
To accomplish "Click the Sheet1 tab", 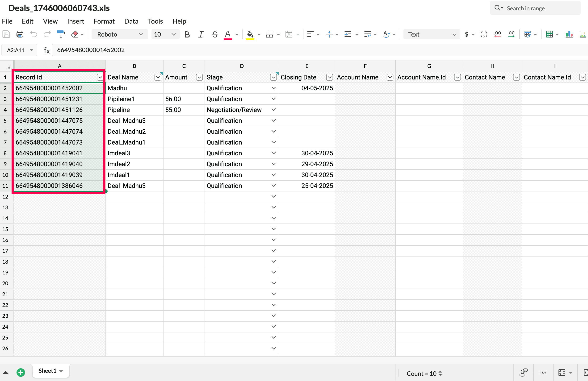I will 47,371.
